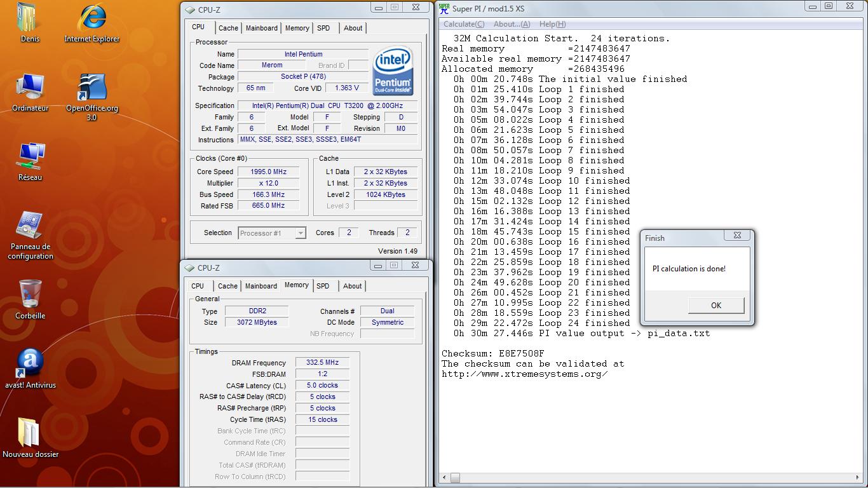Close the Finish dialog with X
Viewport: 868px width, 488px height.
pos(737,235)
